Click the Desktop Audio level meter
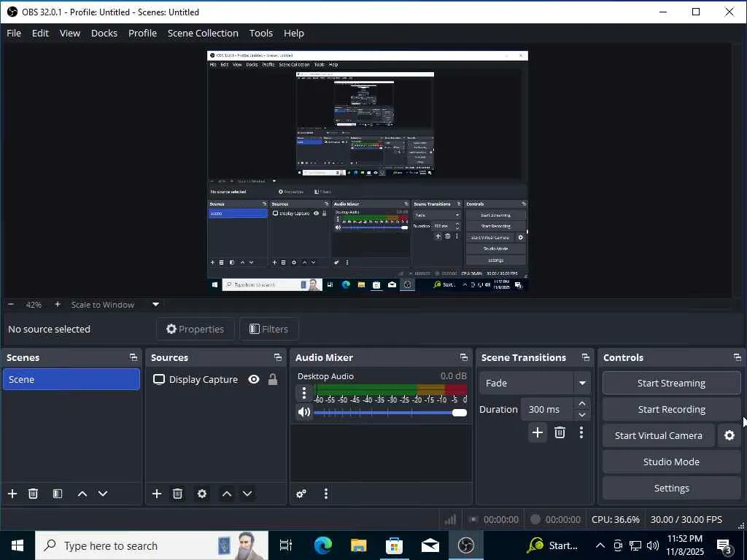 click(x=390, y=389)
